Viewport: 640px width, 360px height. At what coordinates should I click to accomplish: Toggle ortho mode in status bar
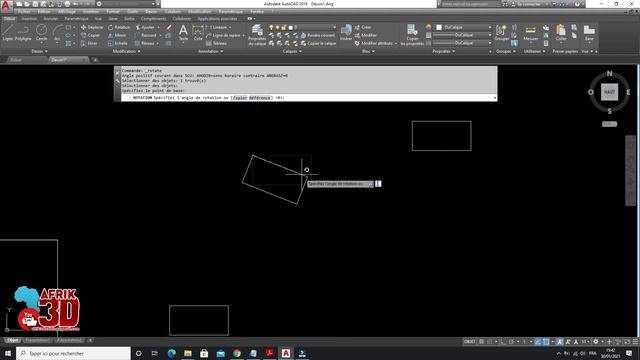(503, 341)
